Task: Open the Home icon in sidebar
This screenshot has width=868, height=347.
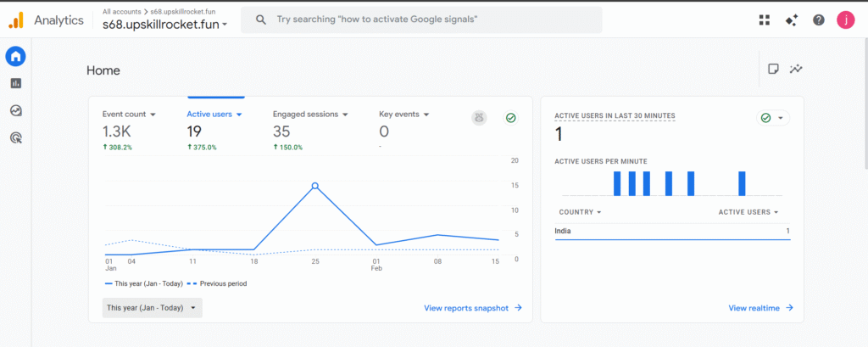Action: pyautogui.click(x=15, y=57)
